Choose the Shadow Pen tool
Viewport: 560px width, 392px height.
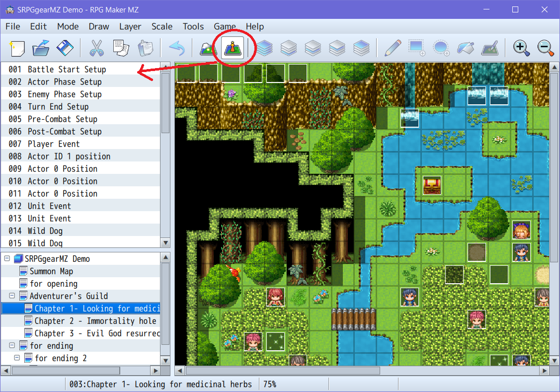point(490,48)
